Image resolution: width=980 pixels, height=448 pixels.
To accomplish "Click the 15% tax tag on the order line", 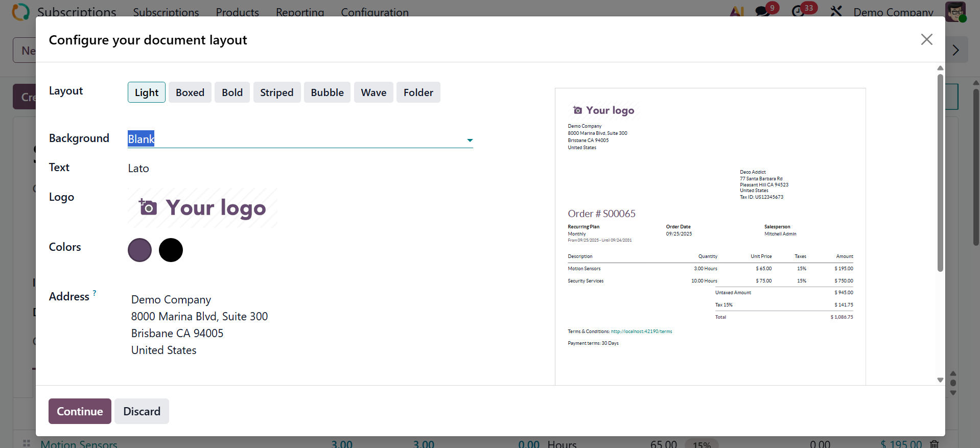I will (x=702, y=444).
